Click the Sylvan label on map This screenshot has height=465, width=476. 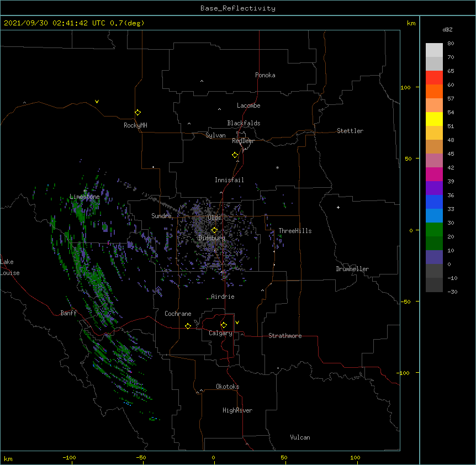click(215, 135)
